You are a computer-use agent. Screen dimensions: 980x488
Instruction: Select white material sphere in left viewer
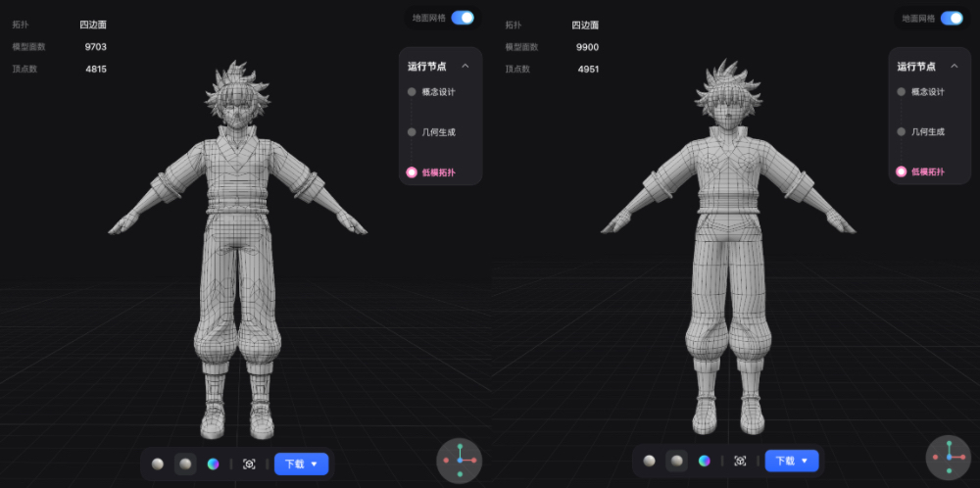click(158, 464)
